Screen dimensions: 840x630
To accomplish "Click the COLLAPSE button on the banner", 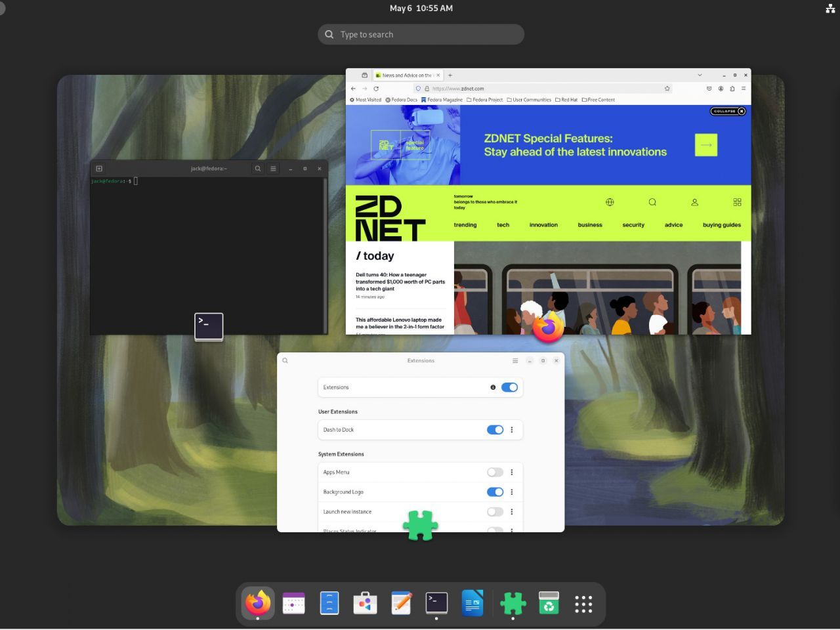I will [x=728, y=112].
